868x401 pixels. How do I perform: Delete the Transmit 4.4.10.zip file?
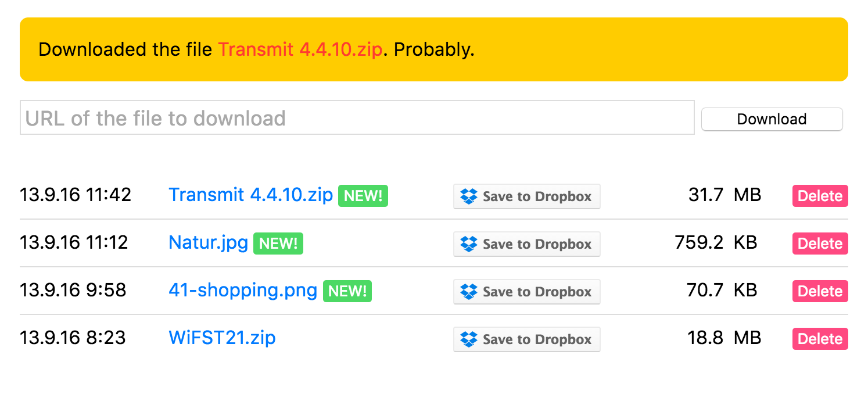820,196
